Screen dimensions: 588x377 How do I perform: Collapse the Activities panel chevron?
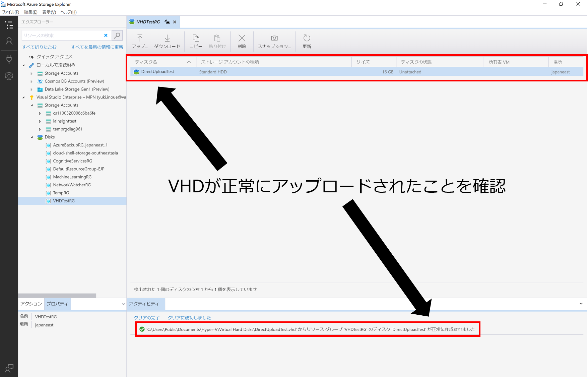[x=581, y=304]
